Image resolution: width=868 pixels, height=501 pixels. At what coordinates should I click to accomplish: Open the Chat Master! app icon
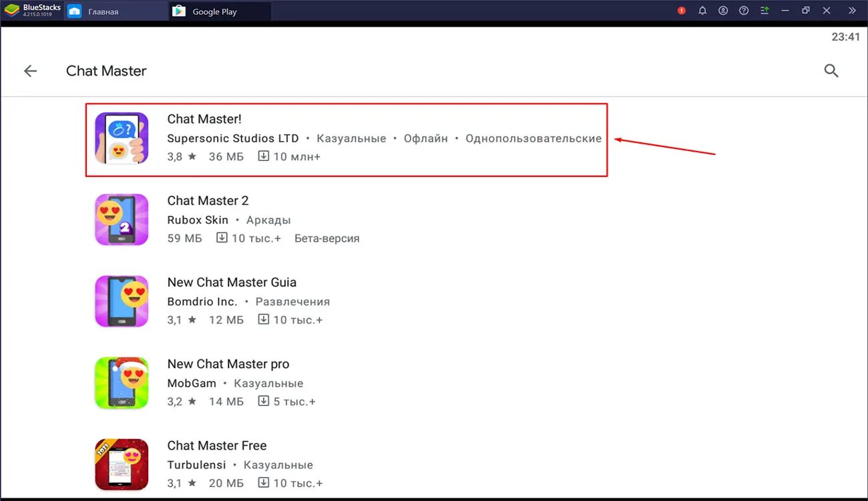pos(122,138)
